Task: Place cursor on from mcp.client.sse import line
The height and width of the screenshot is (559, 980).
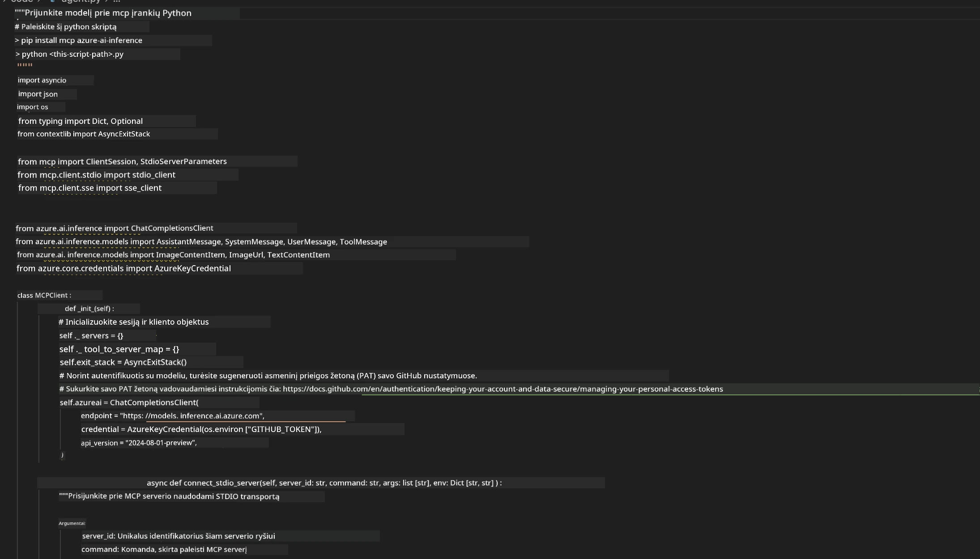Action: click(89, 188)
